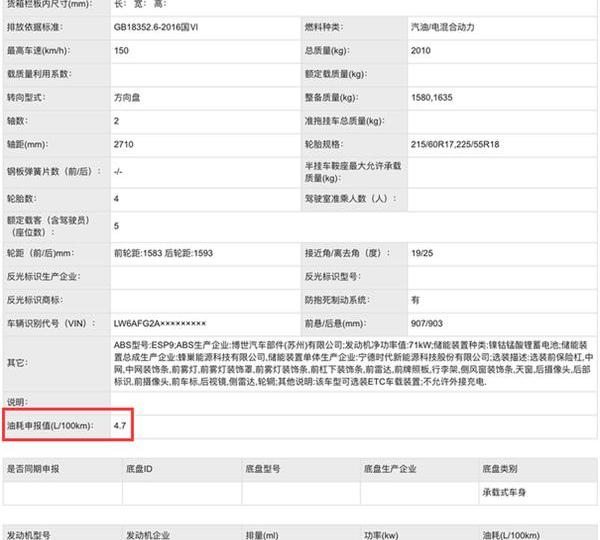
Task: Click the 反光标识型号 label
Action: pyautogui.click(x=333, y=276)
